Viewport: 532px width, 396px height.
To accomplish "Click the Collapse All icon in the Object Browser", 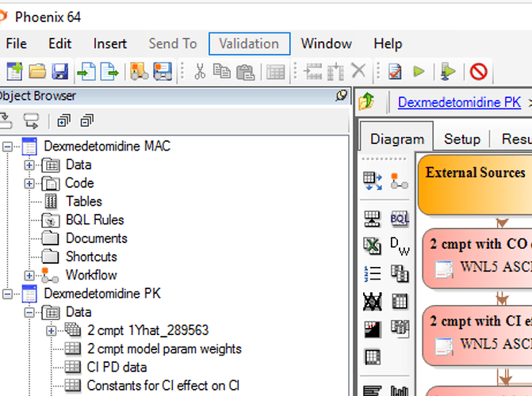I will point(86,120).
